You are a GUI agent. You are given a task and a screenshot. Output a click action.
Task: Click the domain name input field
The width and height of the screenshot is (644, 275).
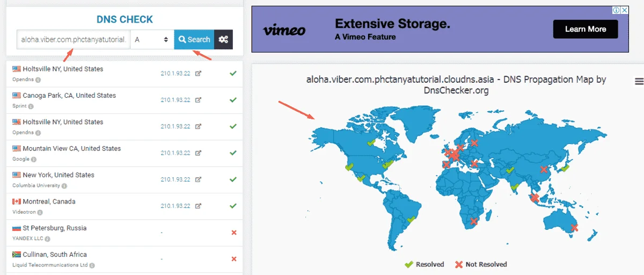pos(74,39)
